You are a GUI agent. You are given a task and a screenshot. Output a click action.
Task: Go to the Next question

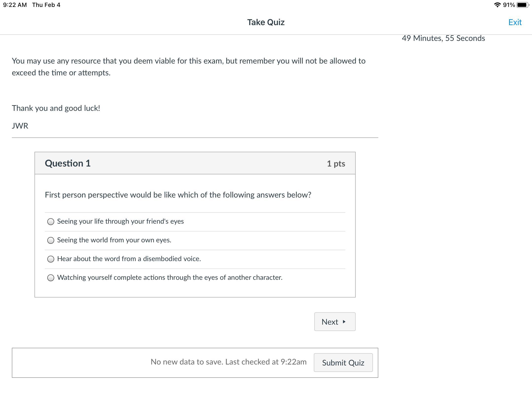tap(334, 322)
